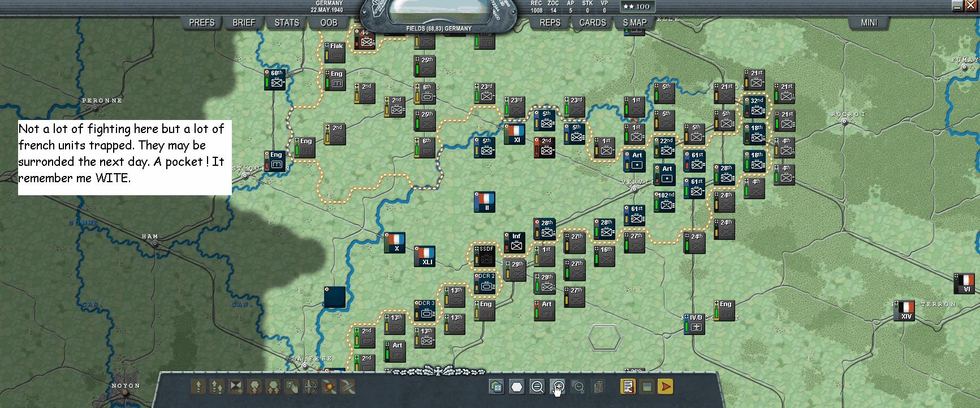The width and height of the screenshot is (980, 408).
Task: Click the pointing hand icon in toolbar
Action: point(292,386)
